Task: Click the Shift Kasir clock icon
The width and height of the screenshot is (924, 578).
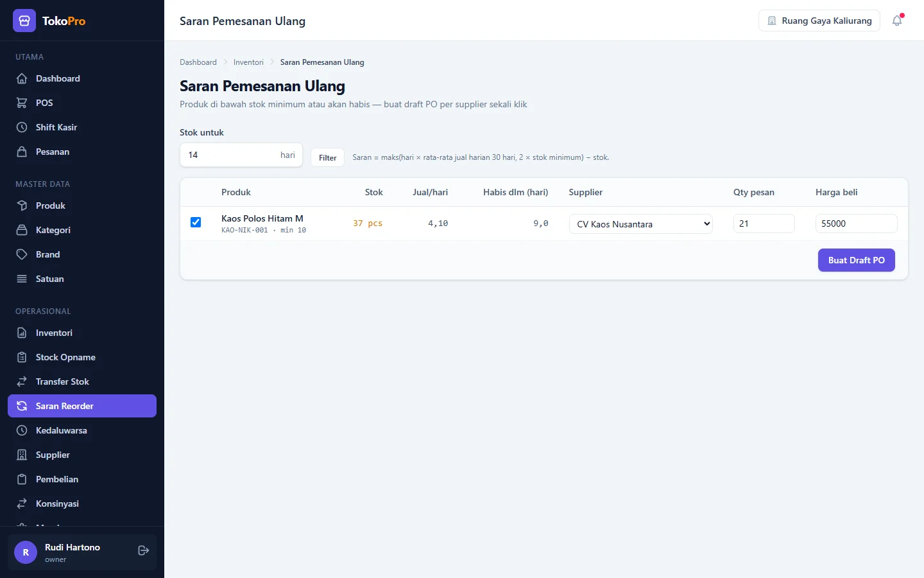Action: [22, 127]
